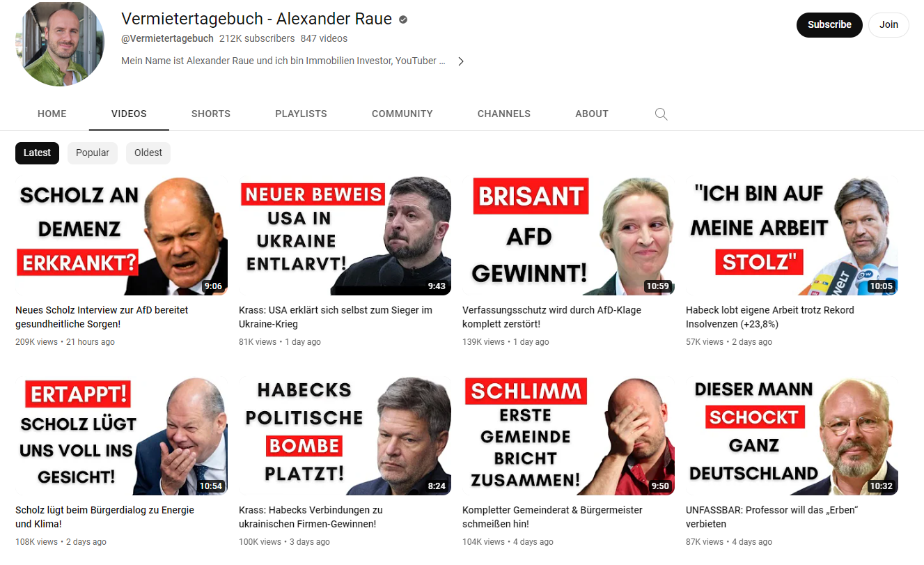Screen dimensions: 924x565
Task: Switch to the Playlists tab
Action: pyautogui.click(x=301, y=114)
